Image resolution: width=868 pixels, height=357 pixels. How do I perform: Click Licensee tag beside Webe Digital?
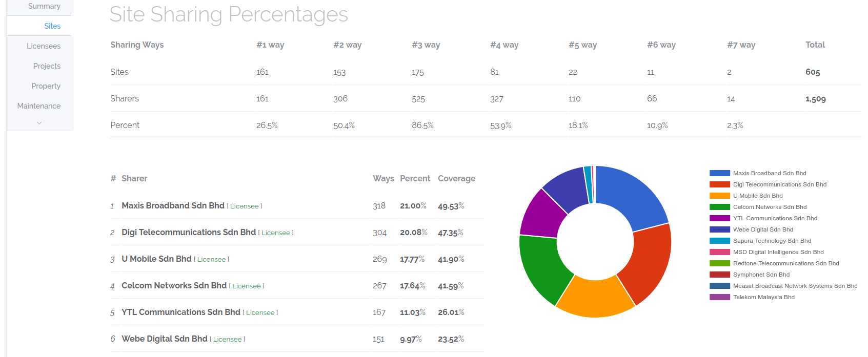[x=228, y=339]
